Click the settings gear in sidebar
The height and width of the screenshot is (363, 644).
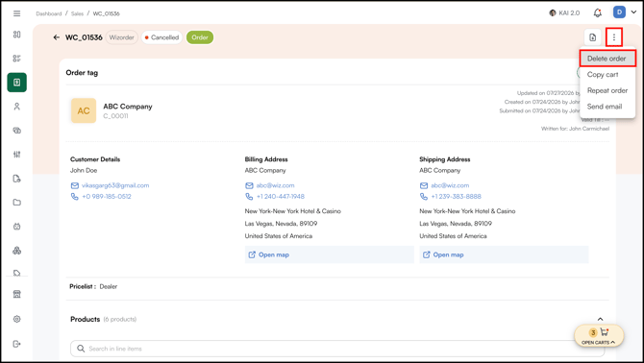tap(17, 319)
